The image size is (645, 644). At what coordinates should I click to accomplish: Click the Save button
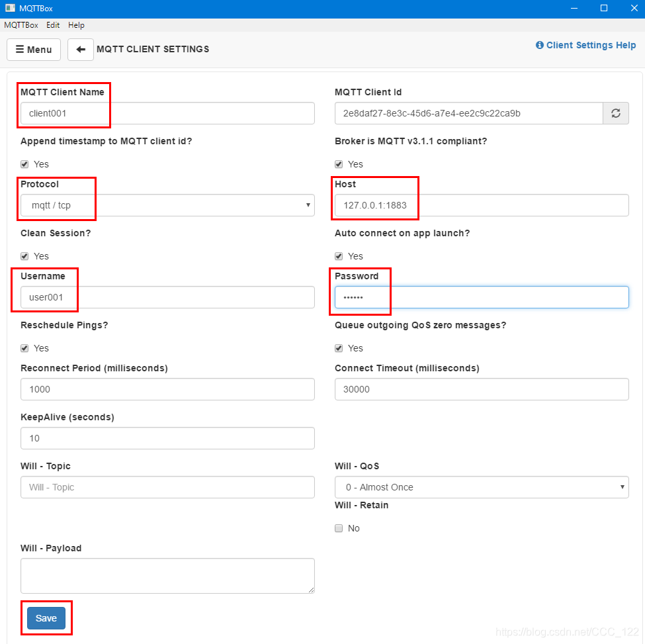[46, 618]
